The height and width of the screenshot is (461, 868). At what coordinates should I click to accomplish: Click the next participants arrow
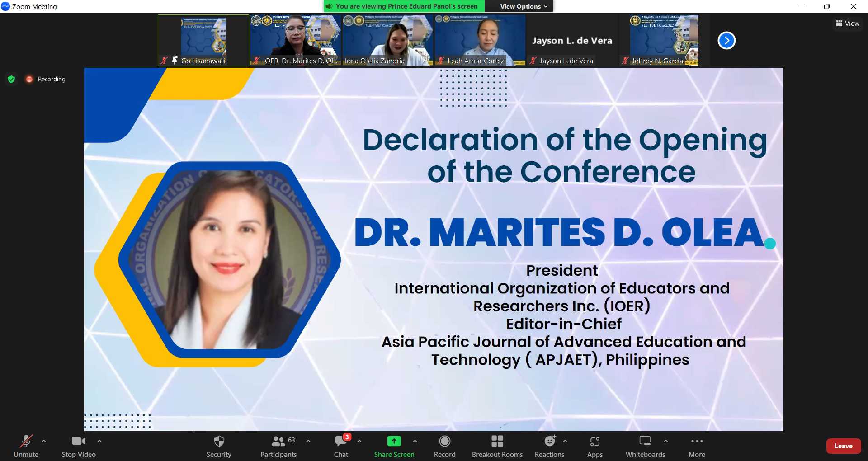tap(726, 40)
